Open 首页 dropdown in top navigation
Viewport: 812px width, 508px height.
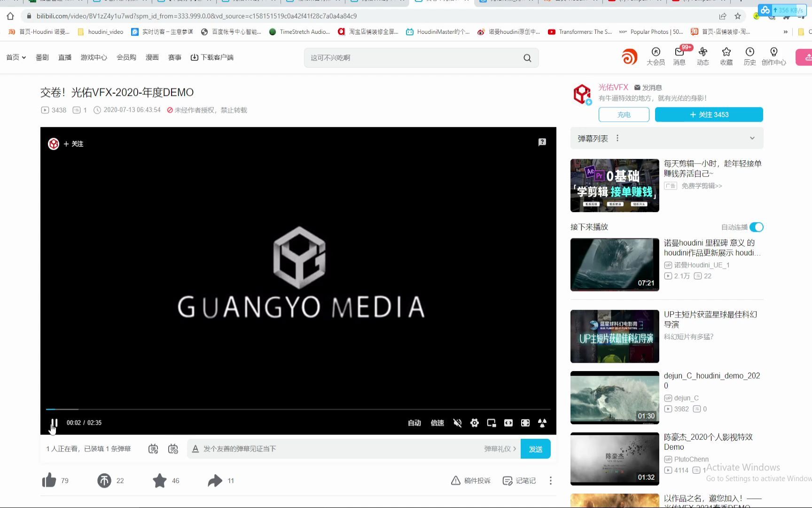click(x=16, y=57)
